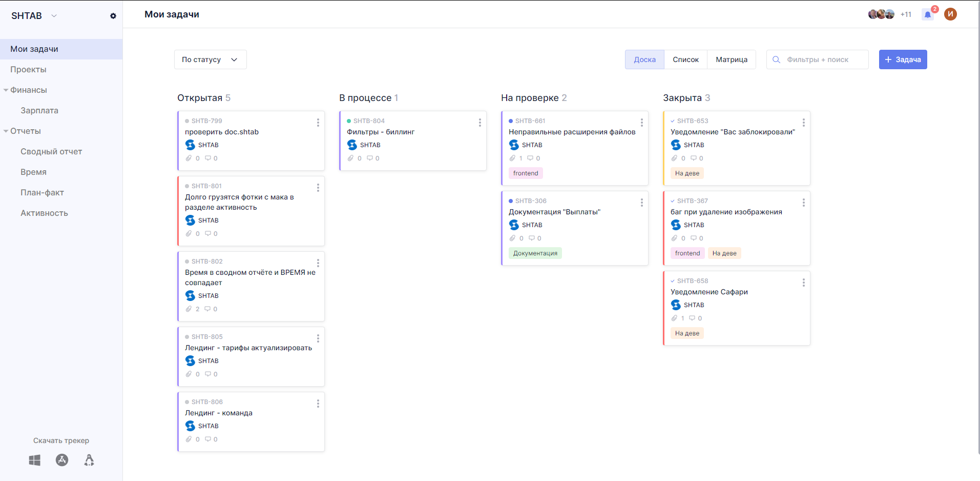Screen dimensions: 980x481
Task: Open task проверить doc.shtab
Action: click(222, 132)
